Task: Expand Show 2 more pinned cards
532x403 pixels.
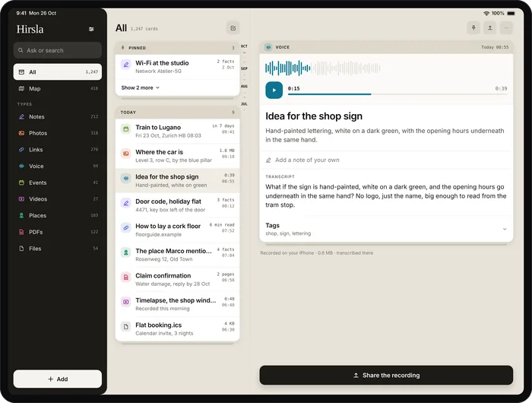Action: [140, 87]
